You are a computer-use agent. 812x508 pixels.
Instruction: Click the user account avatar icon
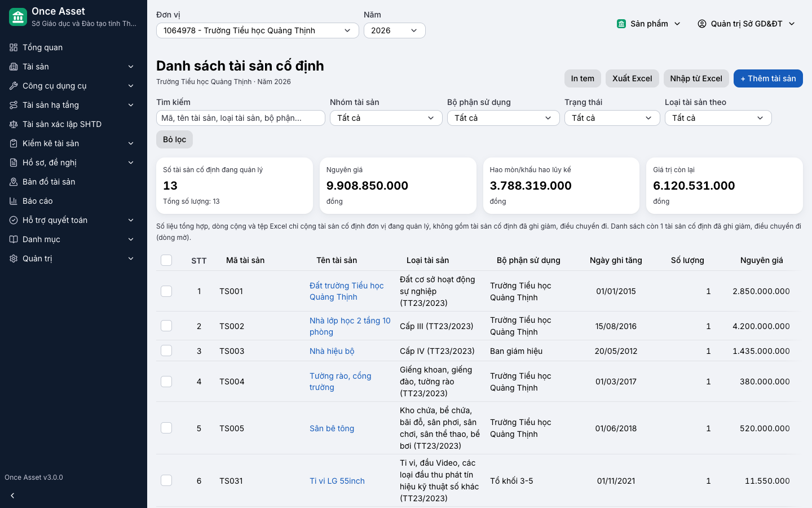[702, 24]
